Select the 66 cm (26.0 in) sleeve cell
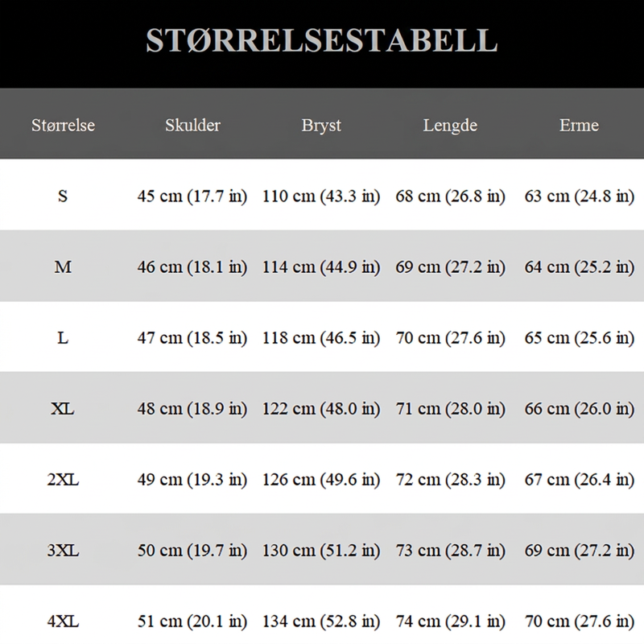Viewport: 644px width, 644px height. [579, 409]
